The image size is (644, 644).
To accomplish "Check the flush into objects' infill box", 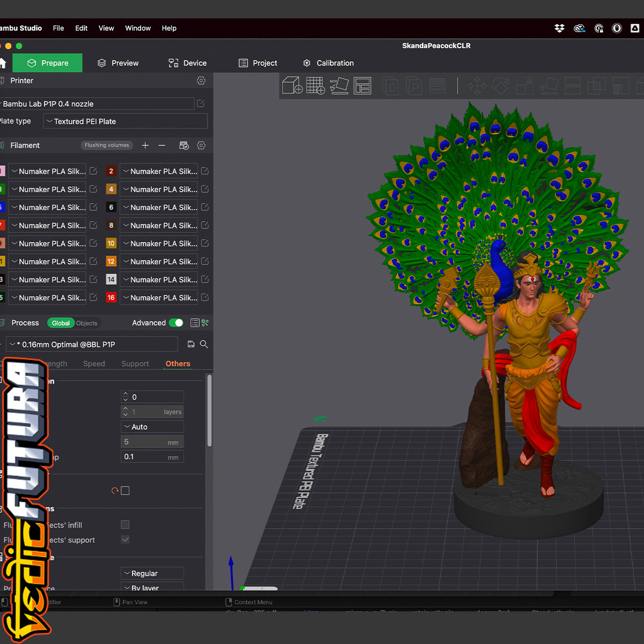I will 125,524.
